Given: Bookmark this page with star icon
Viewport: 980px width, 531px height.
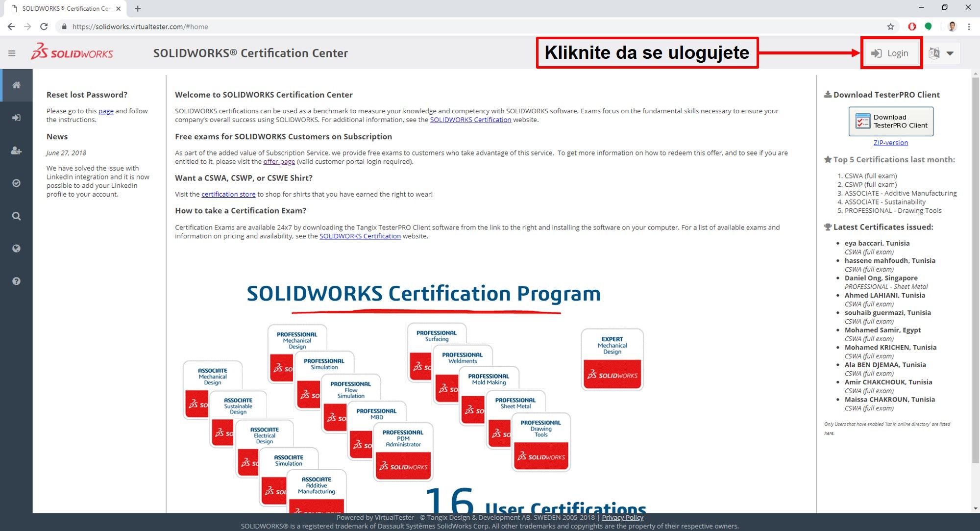Looking at the screenshot, I should click(890, 26).
